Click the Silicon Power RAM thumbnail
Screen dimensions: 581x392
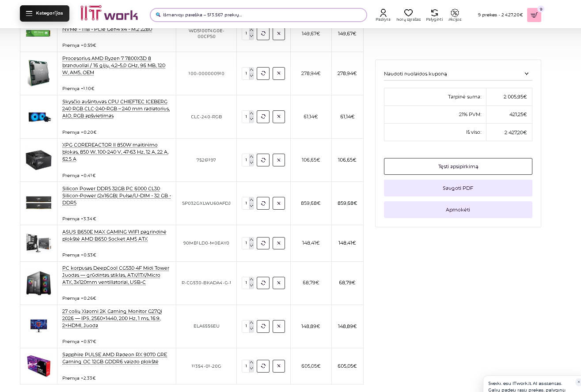tap(38, 202)
